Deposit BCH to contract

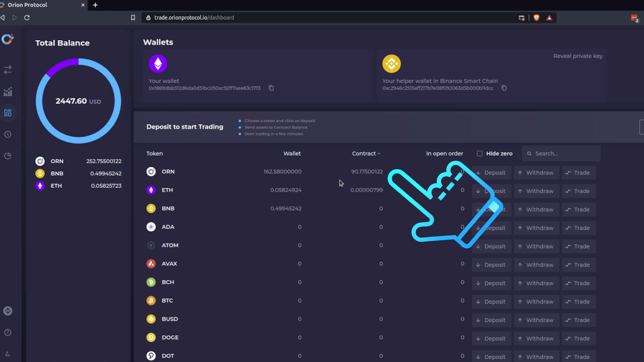pyautogui.click(x=491, y=283)
